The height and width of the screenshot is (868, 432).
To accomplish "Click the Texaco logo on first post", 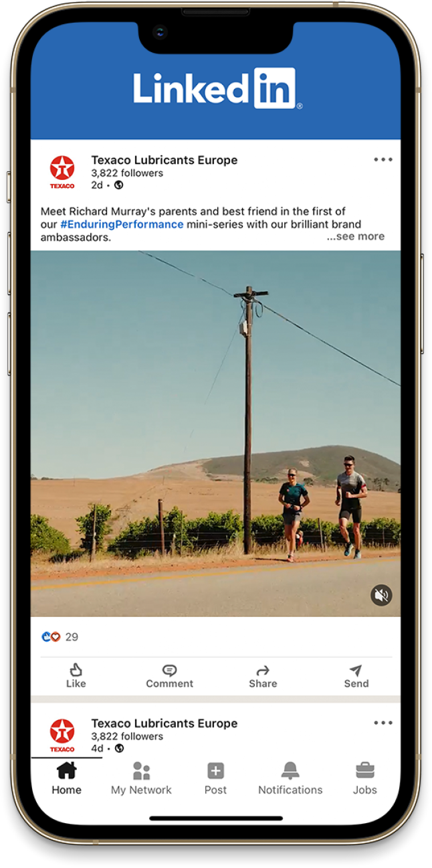I will (x=62, y=171).
